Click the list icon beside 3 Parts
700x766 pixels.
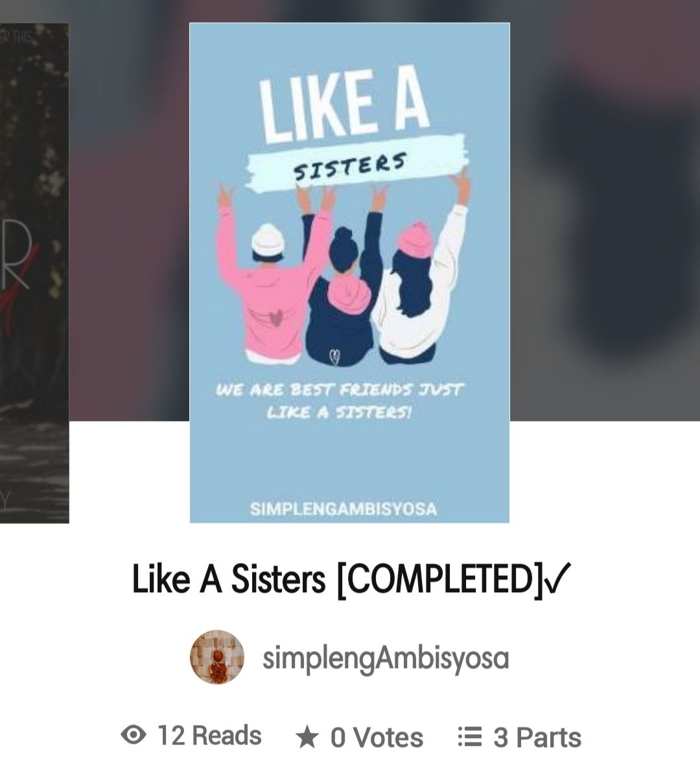pyautogui.click(x=470, y=736)
